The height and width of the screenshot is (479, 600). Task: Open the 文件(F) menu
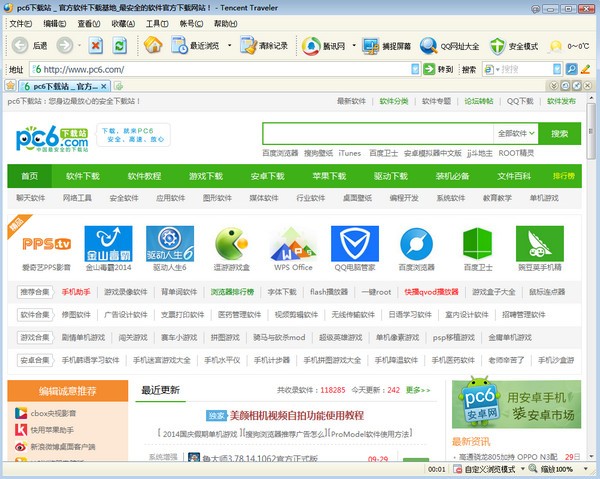click(x=20, y=24)
